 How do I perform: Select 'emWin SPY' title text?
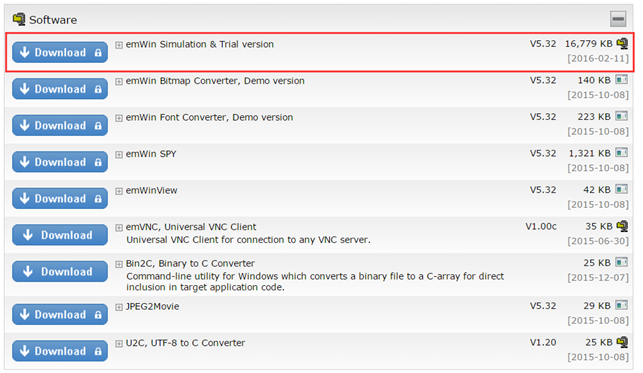pos(151,154)
